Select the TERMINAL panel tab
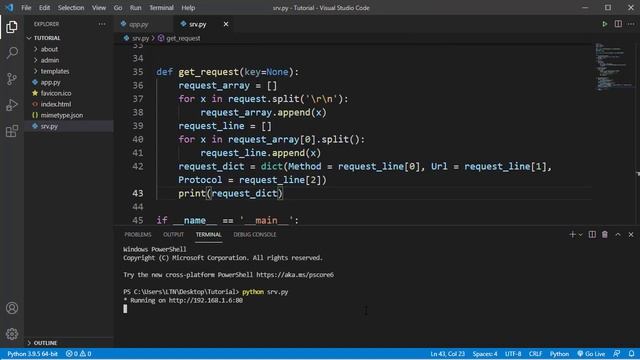The width and height of the screenshot is (640, 360). coord(208,235)
